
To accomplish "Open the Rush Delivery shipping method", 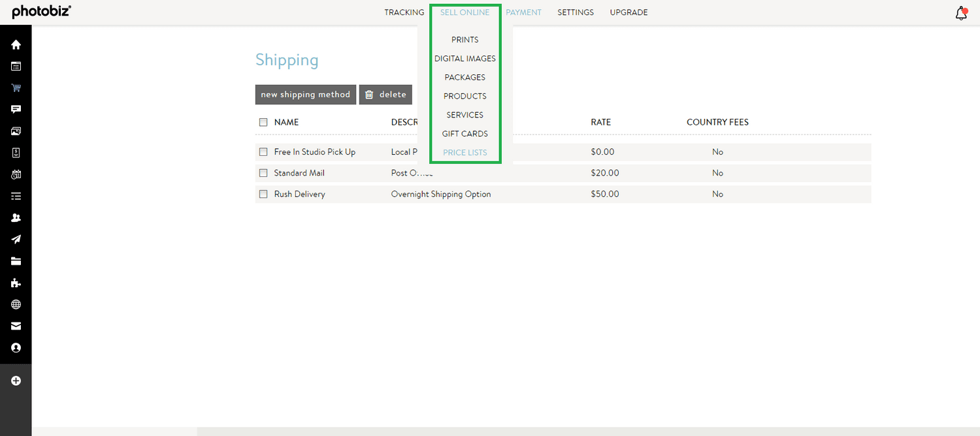I will [299, 194].
